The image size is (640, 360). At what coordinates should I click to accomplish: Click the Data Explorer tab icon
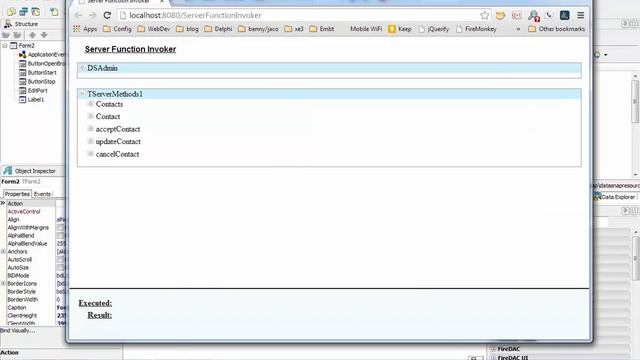coord(597,197)
